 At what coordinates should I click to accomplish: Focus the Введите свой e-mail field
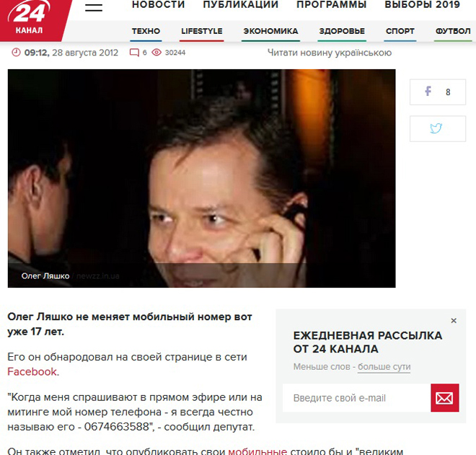click(356, 397)
